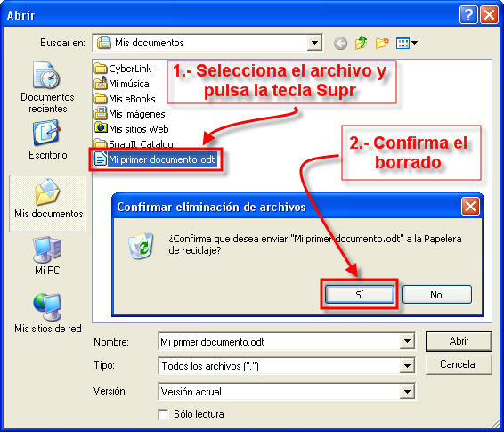This screenshot has width=504, height=432.
Task: Open Mis sitios de red
Action: pyautogui.click(x=48, y=313)
